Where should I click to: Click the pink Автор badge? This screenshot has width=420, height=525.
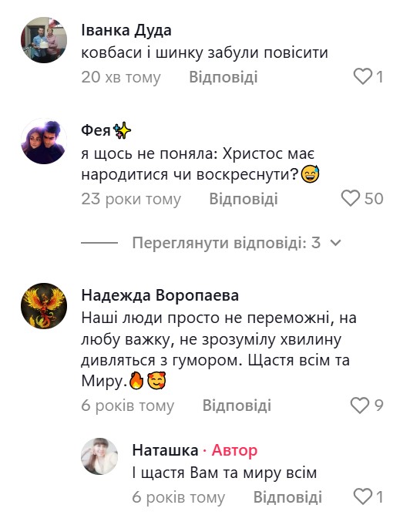tap(234, 450)
